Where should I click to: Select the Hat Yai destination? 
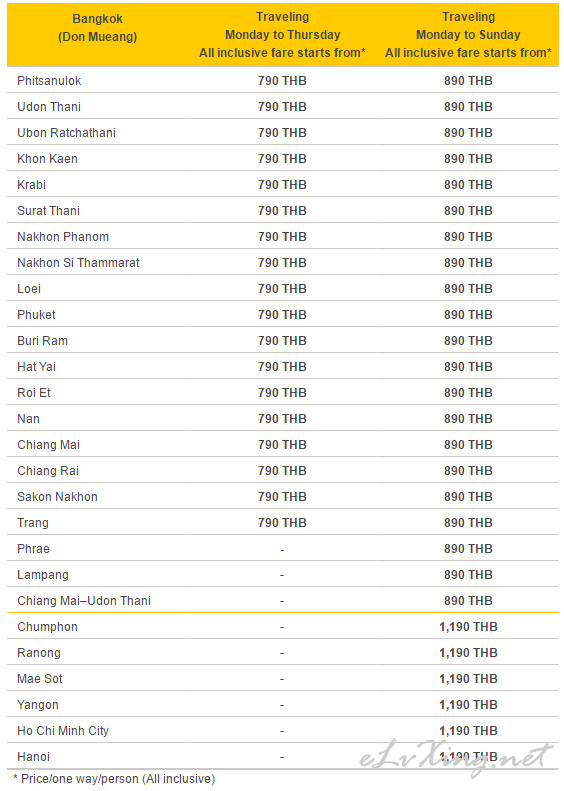pyautogui.click(x=36, y=367)
